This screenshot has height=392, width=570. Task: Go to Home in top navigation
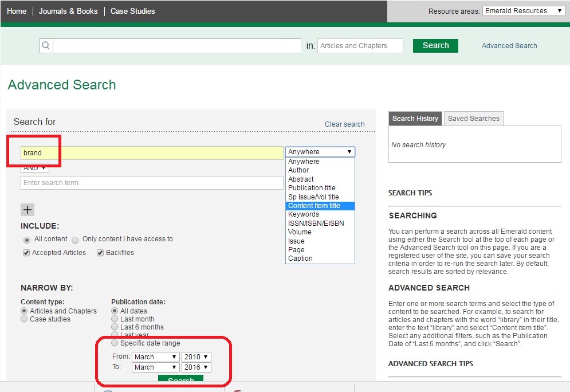17,11
